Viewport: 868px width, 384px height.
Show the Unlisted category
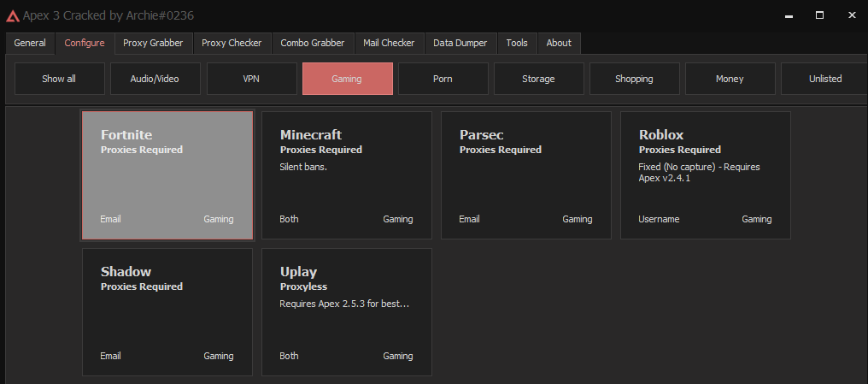click(x=824, y=79)
